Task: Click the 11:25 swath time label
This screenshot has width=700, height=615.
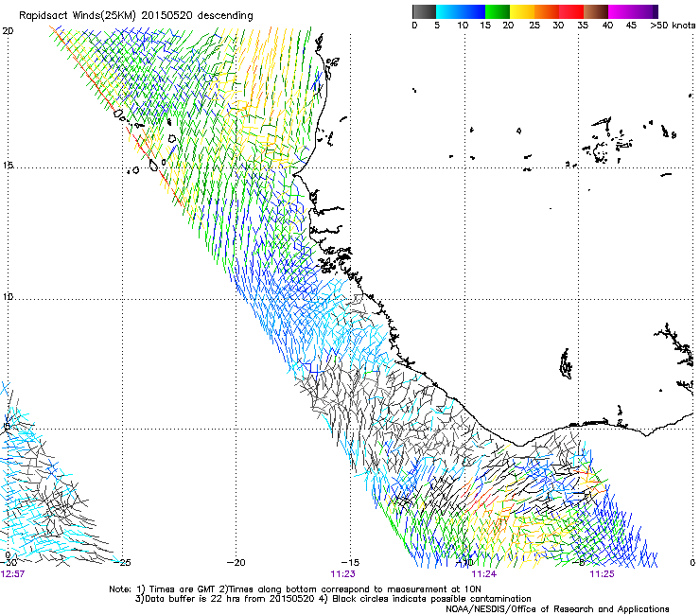Action: pos(602,574)
